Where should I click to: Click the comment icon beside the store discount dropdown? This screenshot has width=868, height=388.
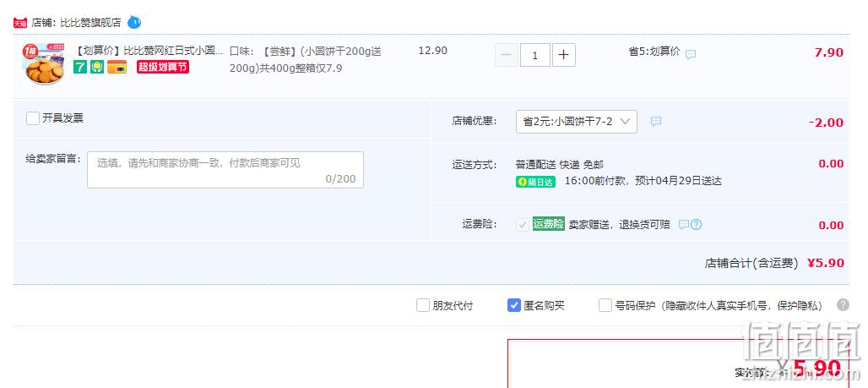[x=656, y=122]
